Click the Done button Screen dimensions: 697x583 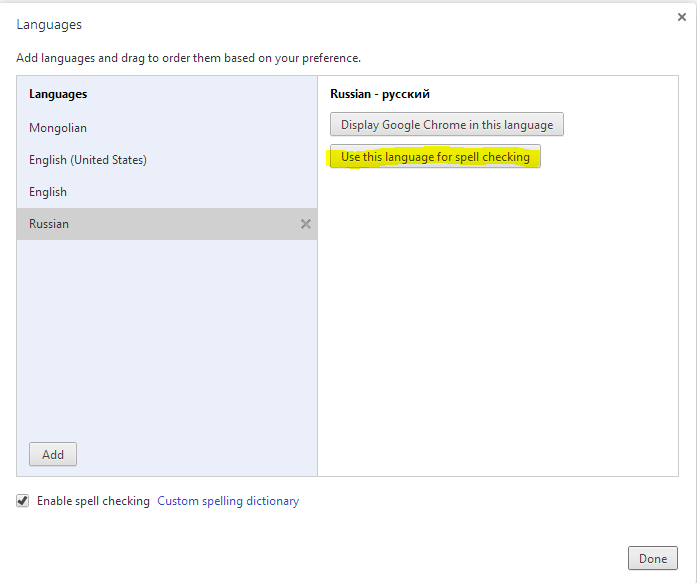pyautogui.click(x=653, y=558)
